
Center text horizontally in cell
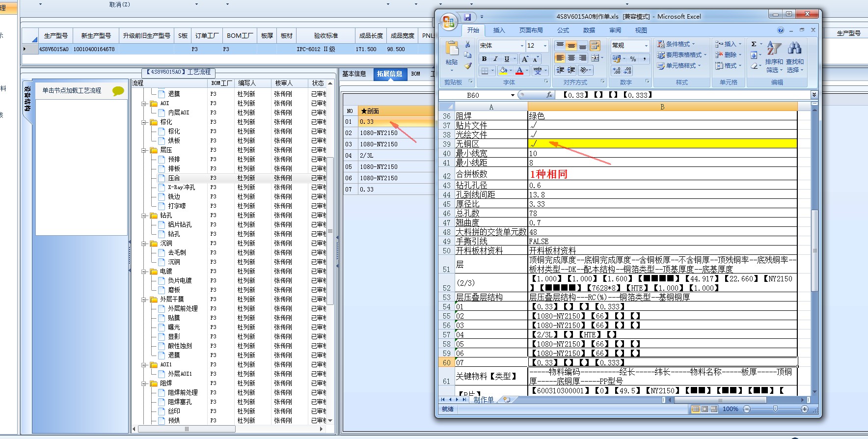pos(571,58)
